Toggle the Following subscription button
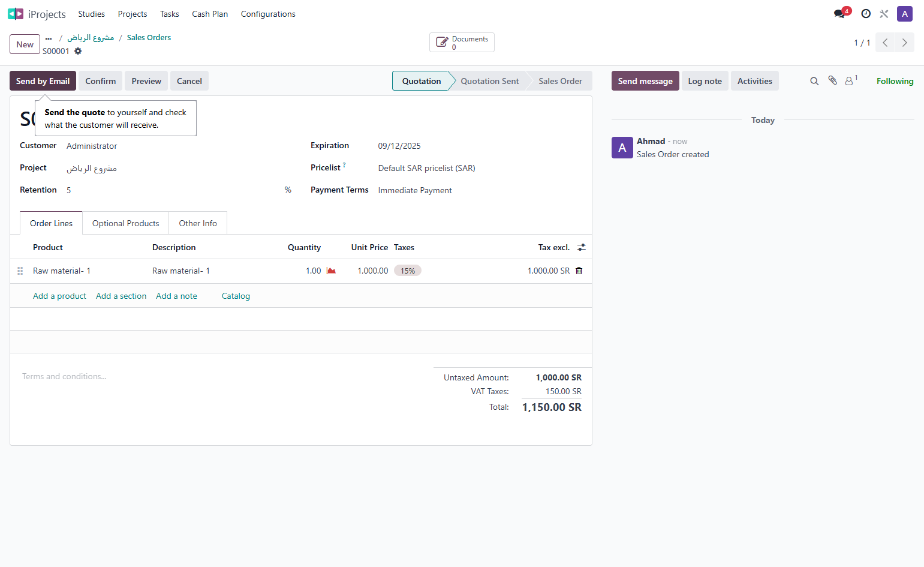The image size is (924, 567). tap(895, 81)
